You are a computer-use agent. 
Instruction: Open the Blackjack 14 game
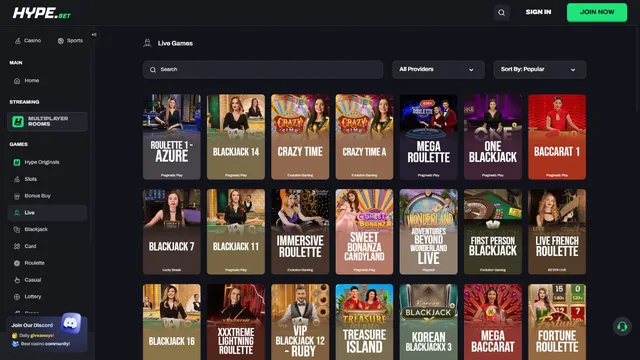tap(236, 137)
